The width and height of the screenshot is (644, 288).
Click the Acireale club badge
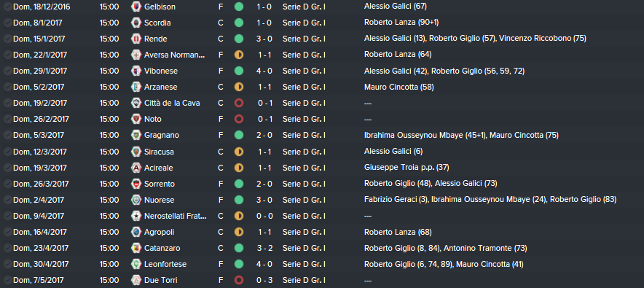(x=136, y=168)
